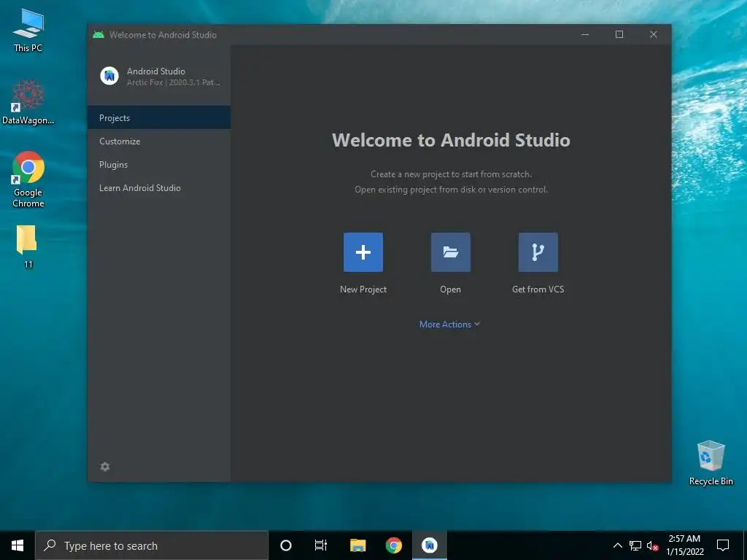
Task: Switch to the Customize tab
Action: [x=159, y=141]
